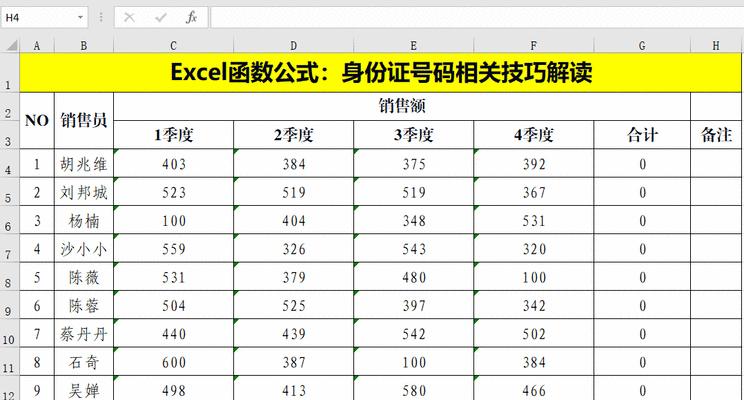Select the name cell '刘邦城'
744x400 pixels.
pos(84,192)
